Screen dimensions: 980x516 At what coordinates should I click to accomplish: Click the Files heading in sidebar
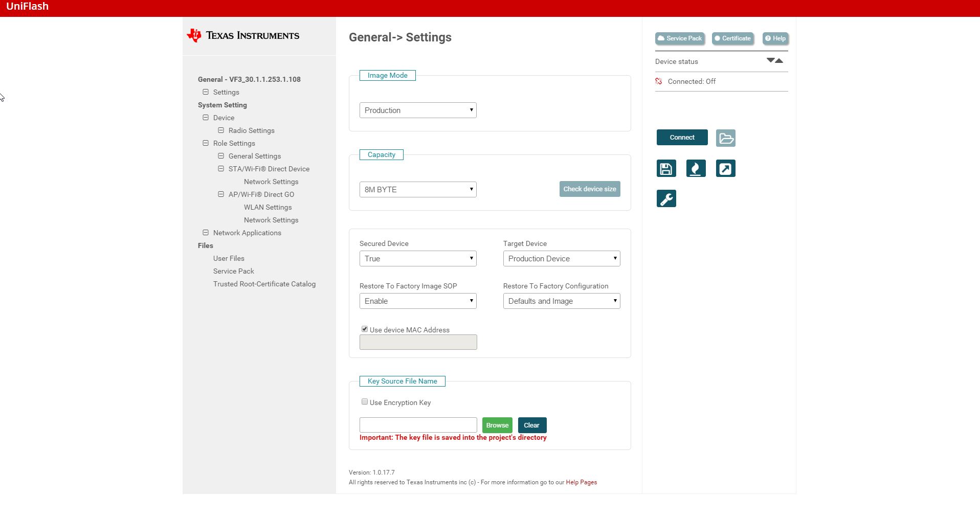[x=206, y=245]
